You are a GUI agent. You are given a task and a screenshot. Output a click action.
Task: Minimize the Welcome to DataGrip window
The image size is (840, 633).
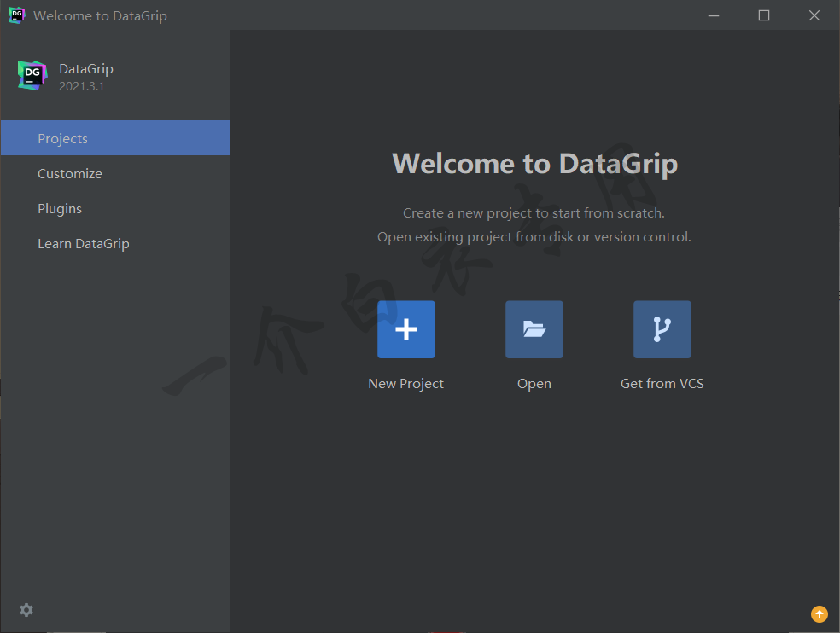tap(714, 15)
